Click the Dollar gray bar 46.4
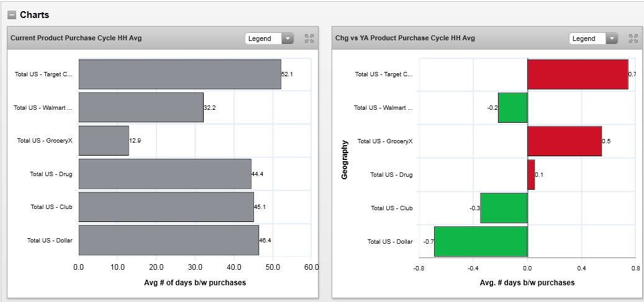This screenshot has width=644, height=302. point(168,240)
